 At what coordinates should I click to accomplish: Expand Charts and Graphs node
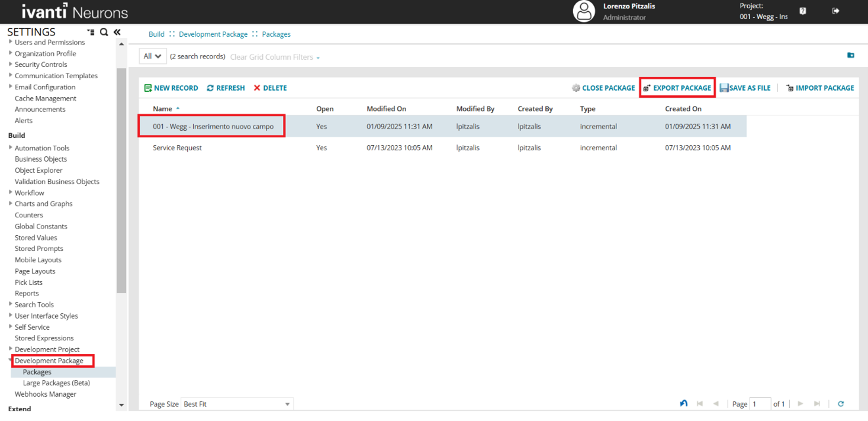11,203
